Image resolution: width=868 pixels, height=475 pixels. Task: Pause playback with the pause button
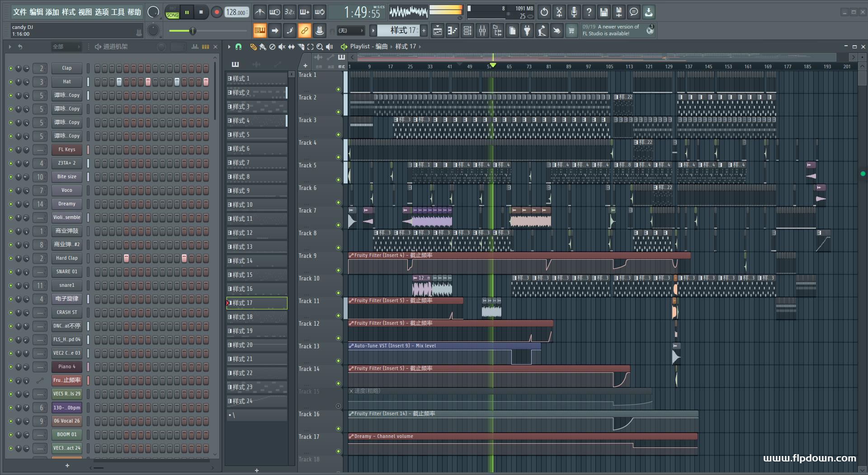coord(187,12)
